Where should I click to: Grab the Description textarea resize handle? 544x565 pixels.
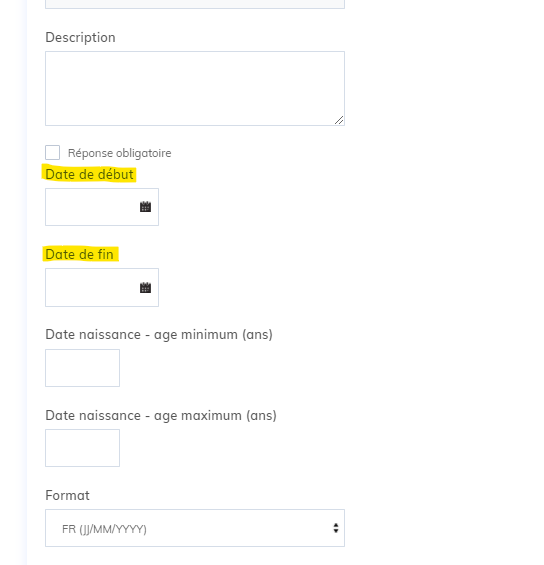point(339,120)
